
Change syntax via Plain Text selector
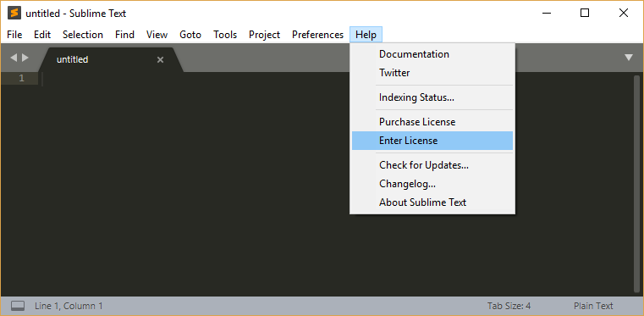point(593,306)
